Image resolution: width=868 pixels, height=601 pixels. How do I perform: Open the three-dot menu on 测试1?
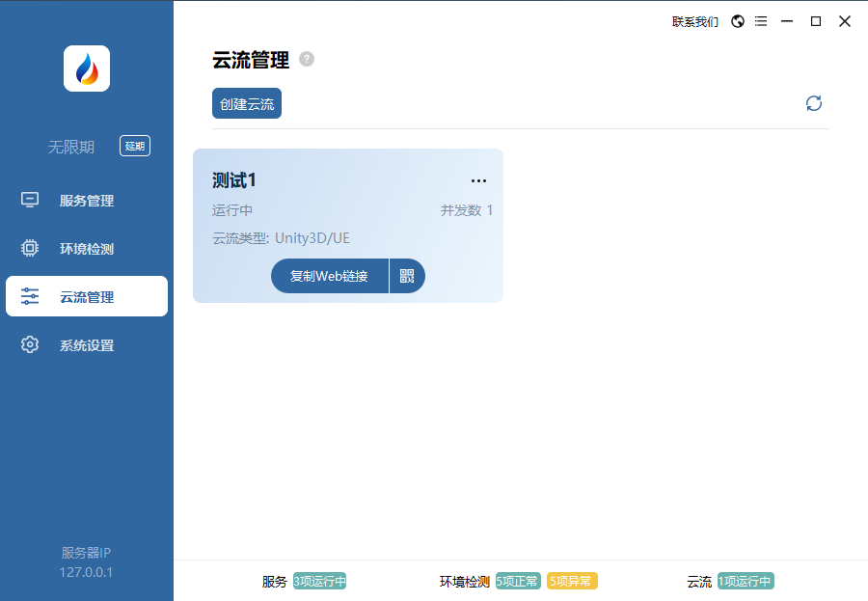point(478,180)
